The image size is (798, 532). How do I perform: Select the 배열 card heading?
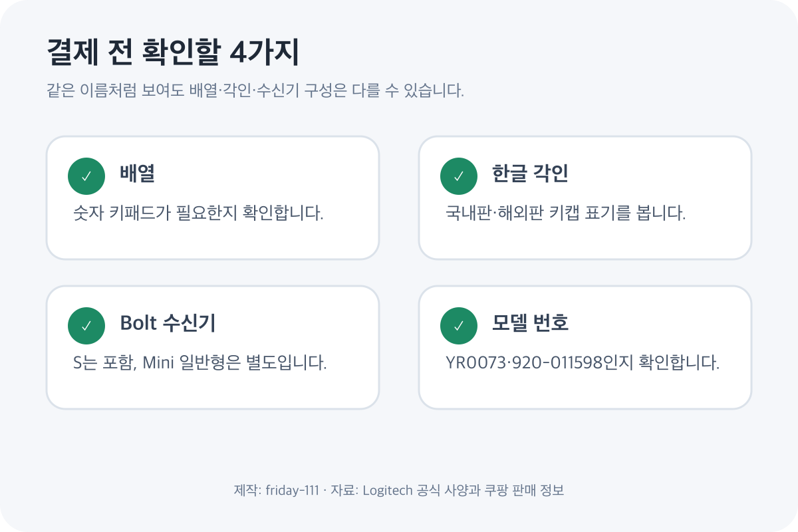(x=138, y=174)
